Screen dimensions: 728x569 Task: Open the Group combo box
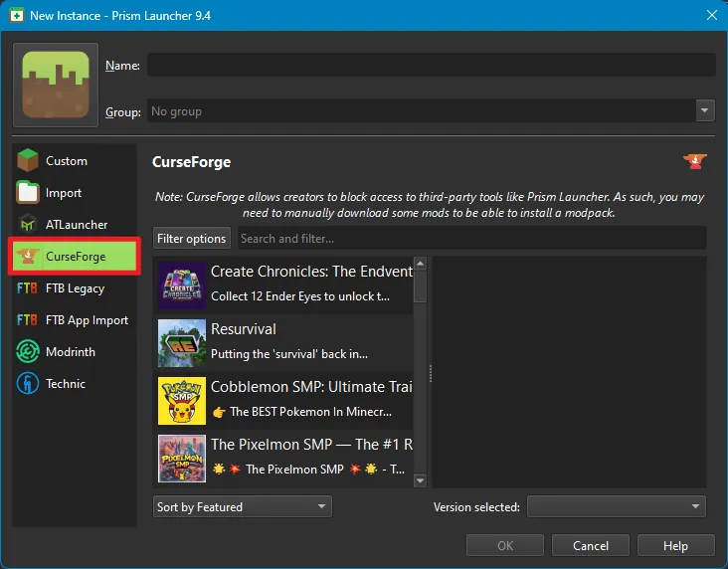tap(431, 111)
